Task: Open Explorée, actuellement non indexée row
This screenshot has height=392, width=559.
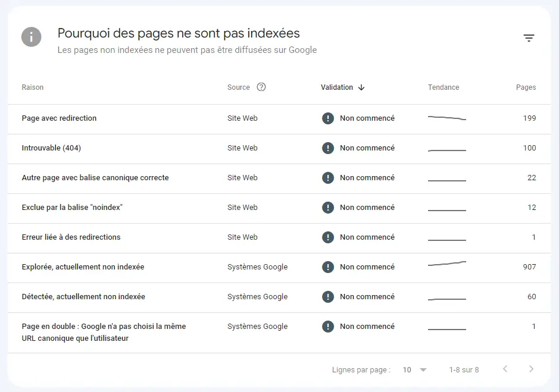Action: (279, 268)
